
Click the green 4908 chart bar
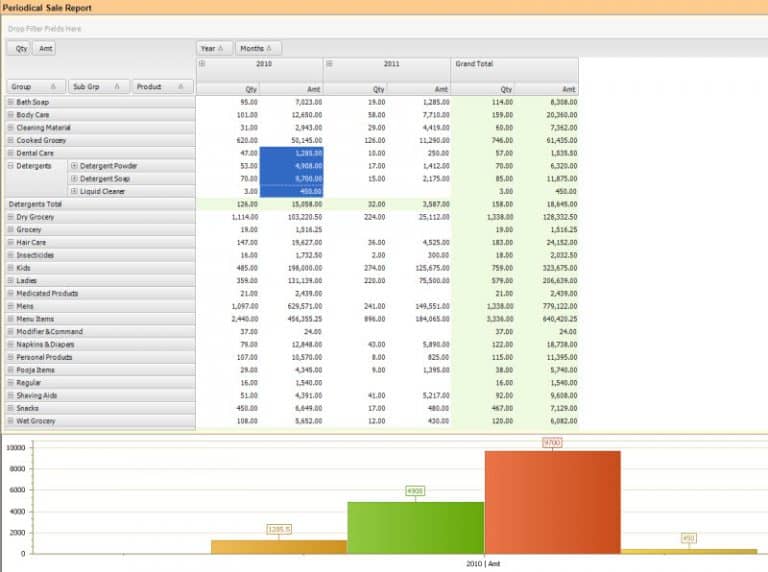tap(415, 527)
